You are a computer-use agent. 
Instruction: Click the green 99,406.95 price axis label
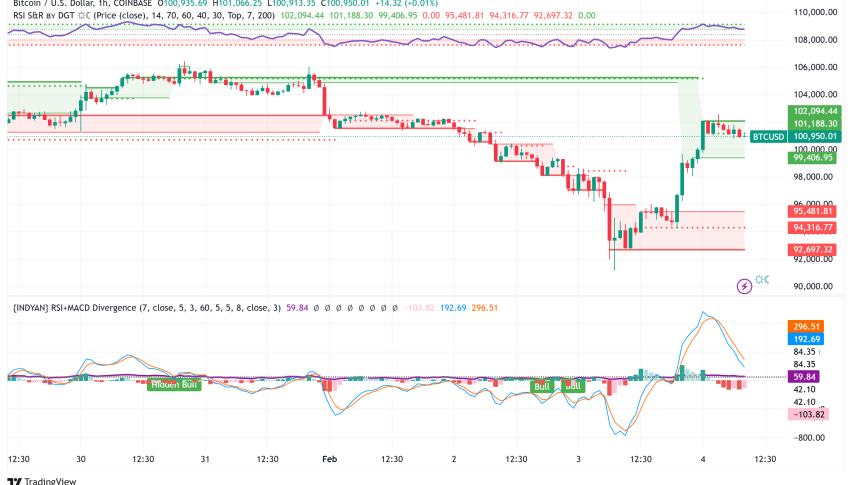(x=812, y=158)
